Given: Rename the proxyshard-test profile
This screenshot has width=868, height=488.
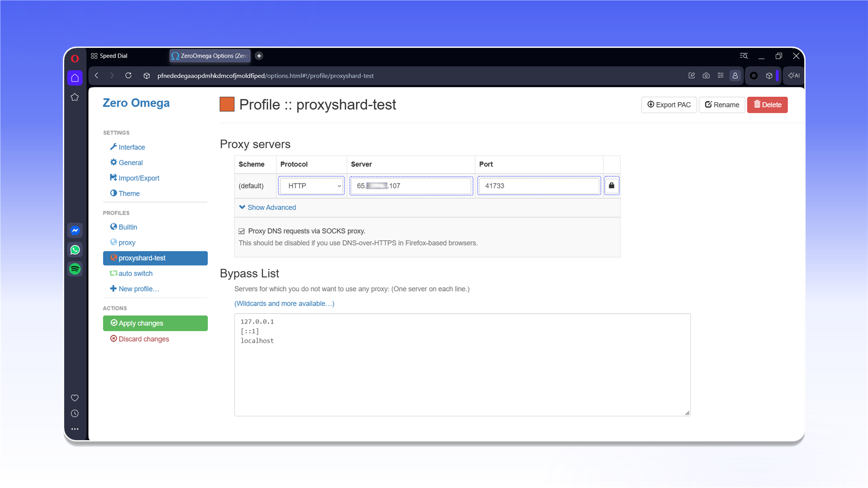Looking at the screenshot, I should (722, 105).
